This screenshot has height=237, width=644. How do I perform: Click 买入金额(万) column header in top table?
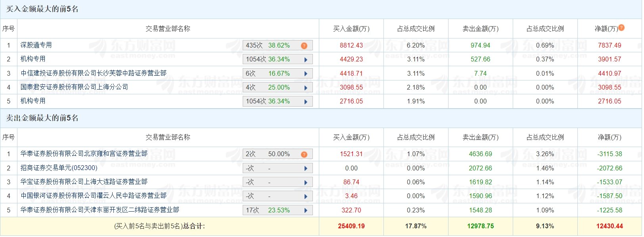coord(351,29)
